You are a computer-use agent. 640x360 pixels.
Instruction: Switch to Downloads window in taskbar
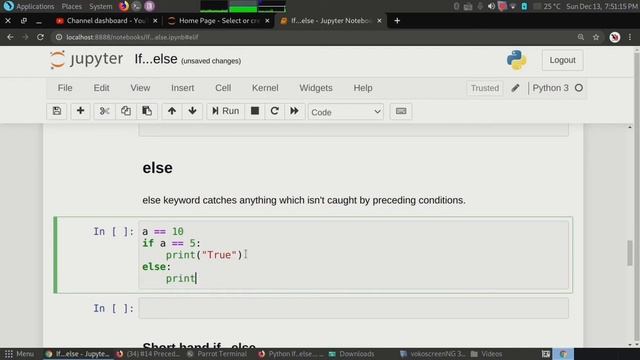pos(351,354)
